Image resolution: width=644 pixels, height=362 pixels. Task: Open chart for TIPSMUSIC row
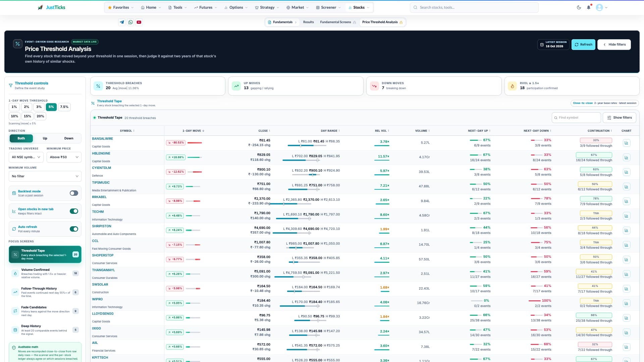(x=626, y=187)
